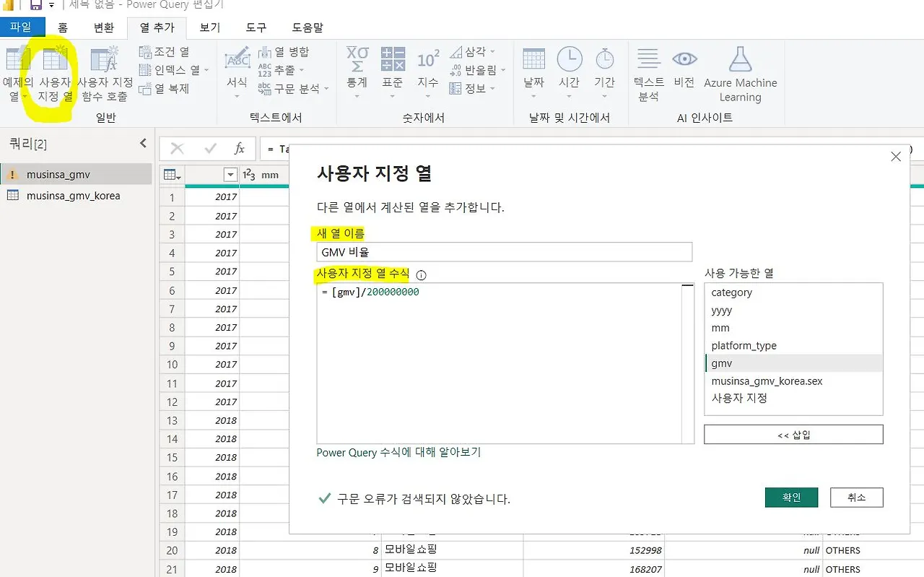Open Rounding (반올림) options

476,70
